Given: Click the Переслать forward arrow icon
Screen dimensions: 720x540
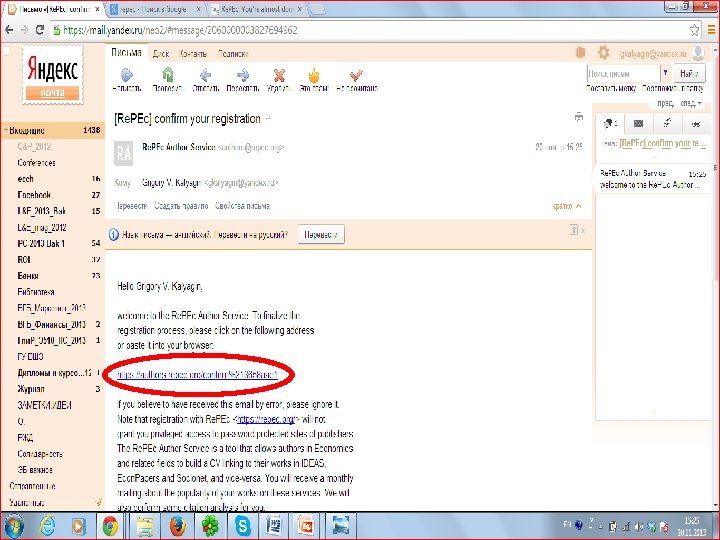Looking at the screenshot, I should click(243, 74).
